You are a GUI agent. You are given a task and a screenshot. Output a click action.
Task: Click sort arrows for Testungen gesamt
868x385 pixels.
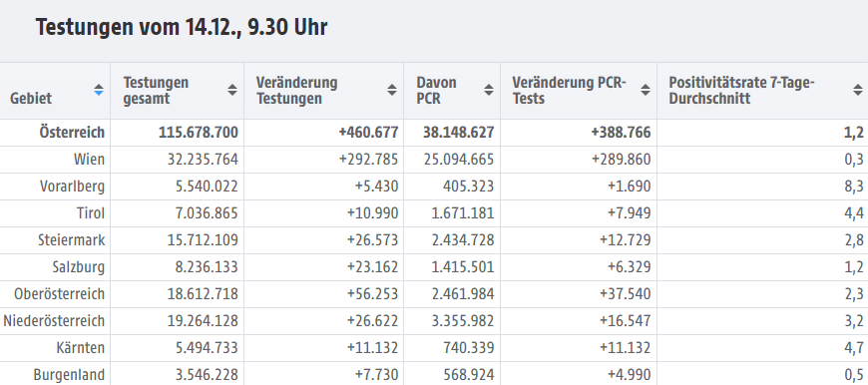(x=232, y=90)
